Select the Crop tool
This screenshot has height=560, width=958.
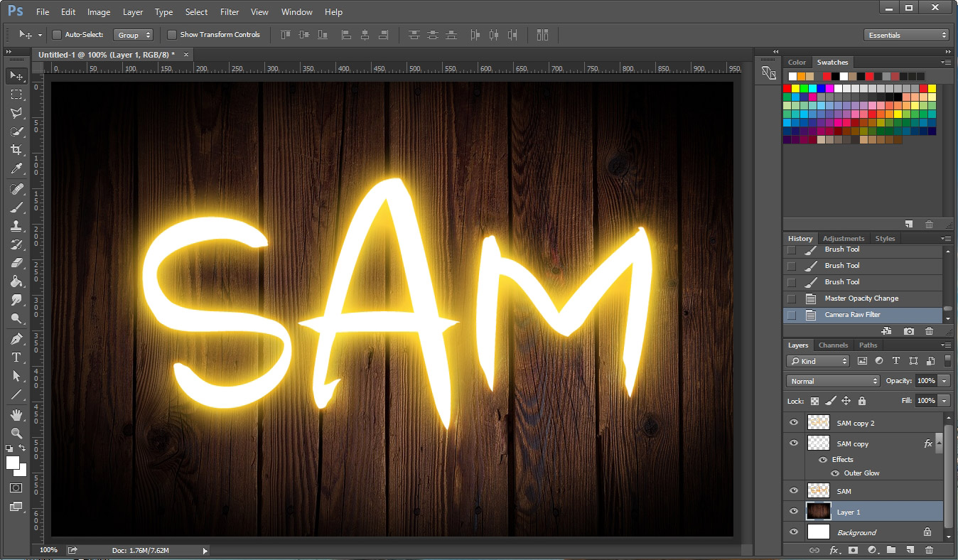16,149
